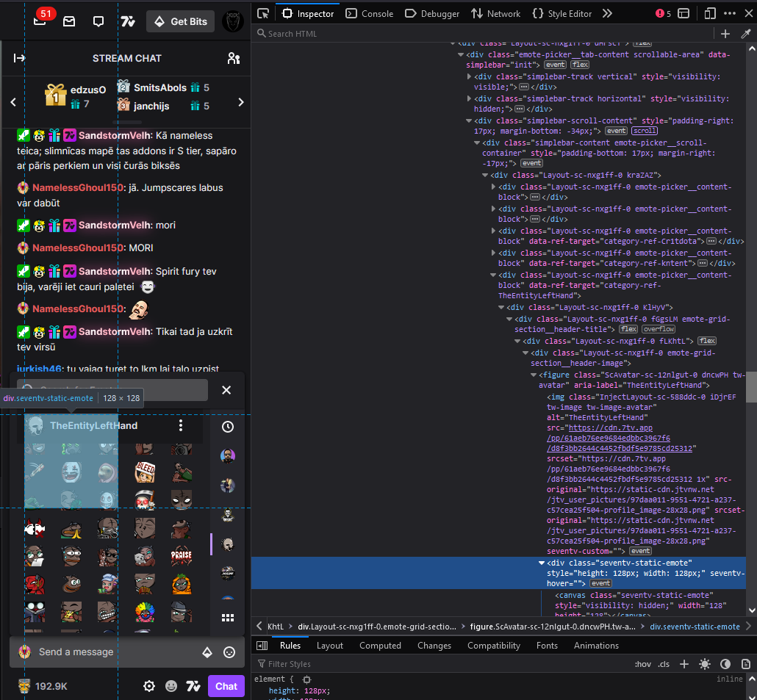
Task: Switch to the Console tab
Action: pyautogui.click(x=370, y=13)
